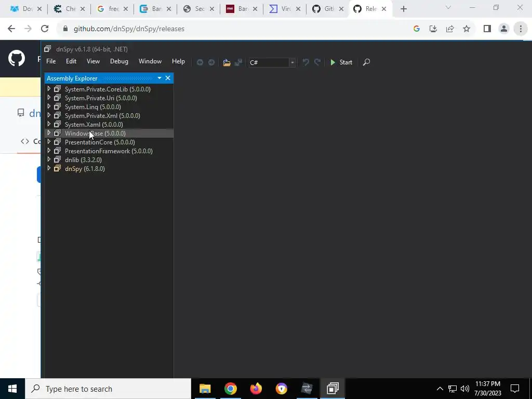The height and width of the screenshot is (399, 532).
Task: Click the dnSpy title bar window icon
Action: coord(47,49)
